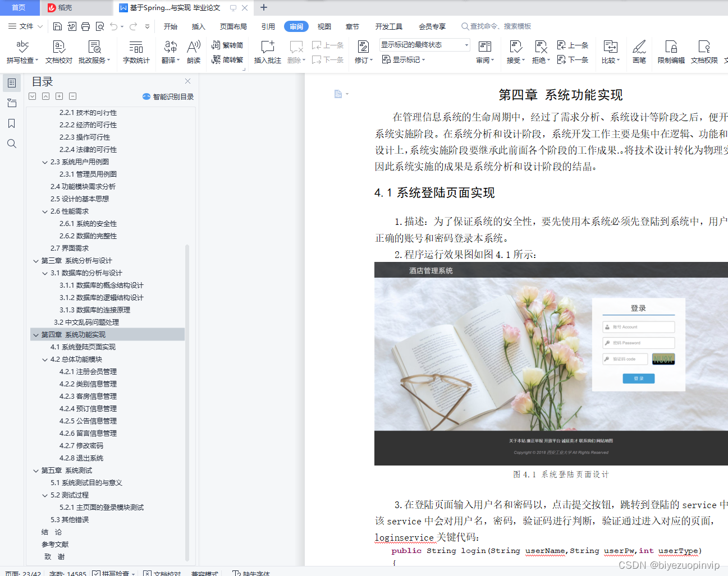Launch the 翻译 translation tool
Image resolution: width=728 pixels, height=576 pixels.
click(x=170, y=52)
